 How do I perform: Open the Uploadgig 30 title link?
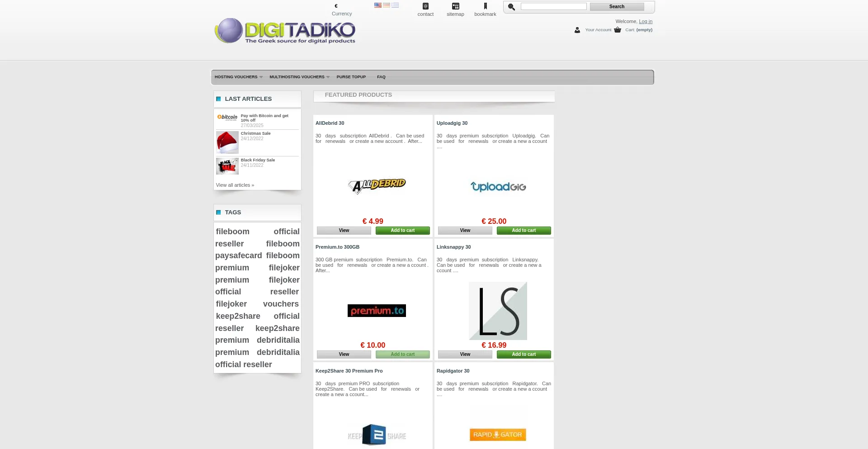tap(452, 123)
